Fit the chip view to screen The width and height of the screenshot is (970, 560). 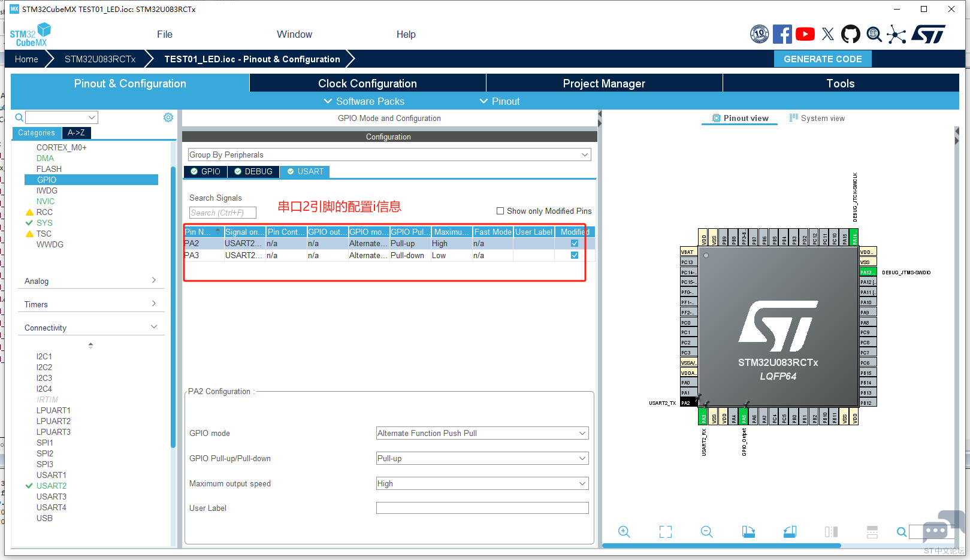pyautogui.click(x=665, y=532)
